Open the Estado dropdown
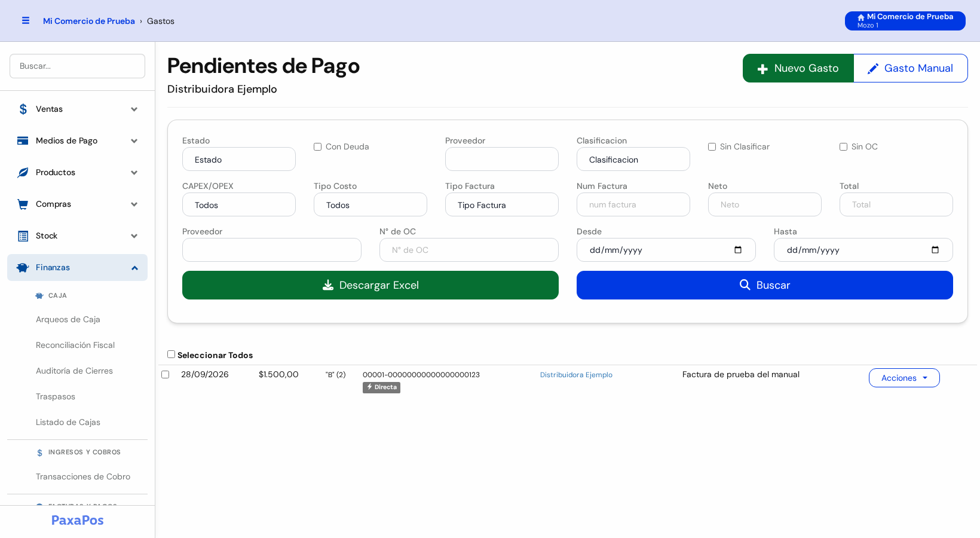Viewport: 980px width, 538px height. [x=239, y=159]
